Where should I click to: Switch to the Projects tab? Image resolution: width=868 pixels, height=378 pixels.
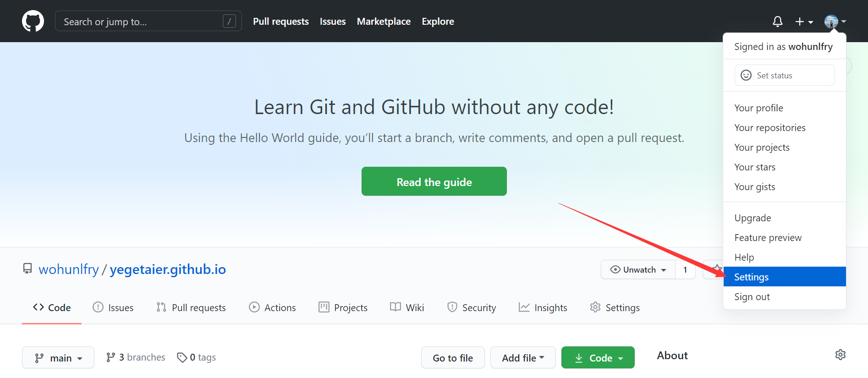[x=343, y=308]
